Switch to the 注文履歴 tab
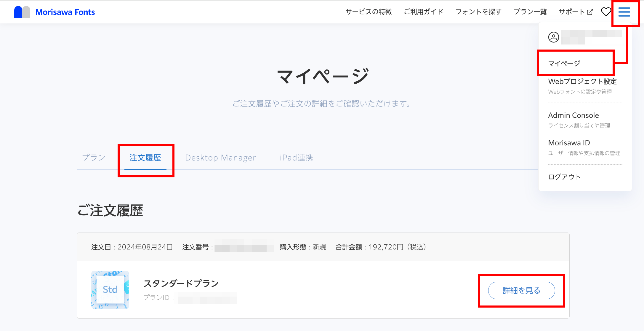644x331 pixels. (145, 157)
